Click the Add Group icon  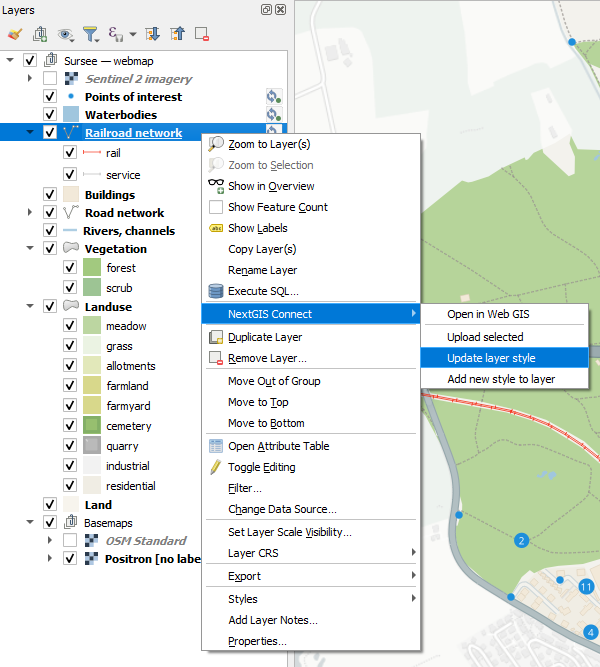click(x=41, y=34)
